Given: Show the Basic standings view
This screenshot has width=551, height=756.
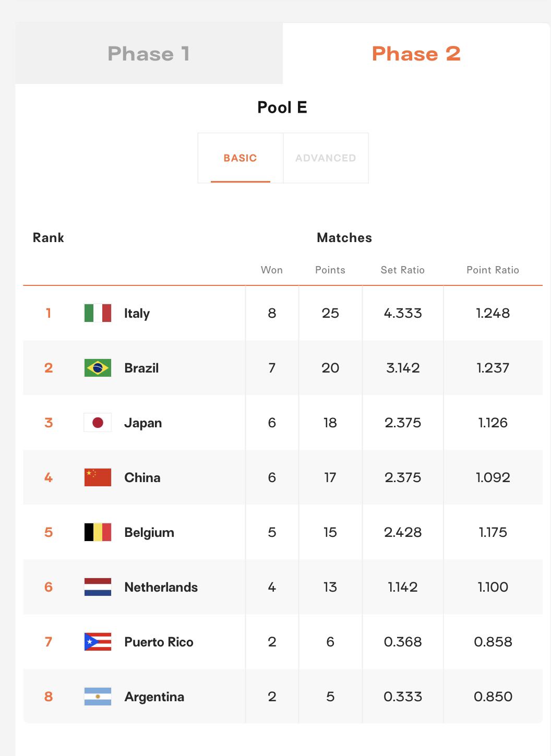Looking at the screenshot, I should pyautogui.click(x=241, y=158).
